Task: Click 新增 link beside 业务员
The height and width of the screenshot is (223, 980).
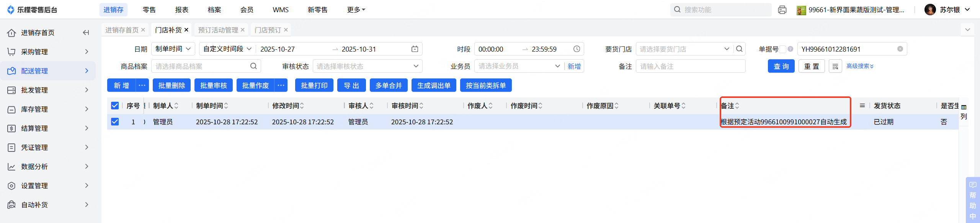Action: (x=574, y=66)
